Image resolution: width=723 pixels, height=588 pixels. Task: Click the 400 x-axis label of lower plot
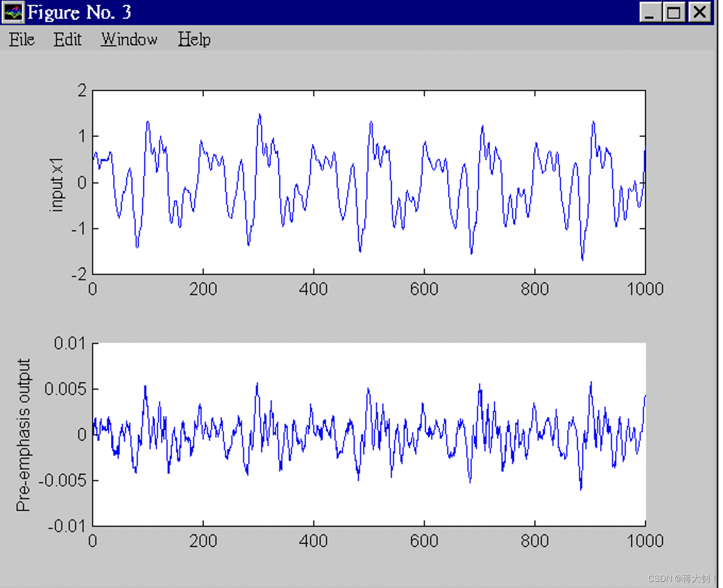coord(313,541)
